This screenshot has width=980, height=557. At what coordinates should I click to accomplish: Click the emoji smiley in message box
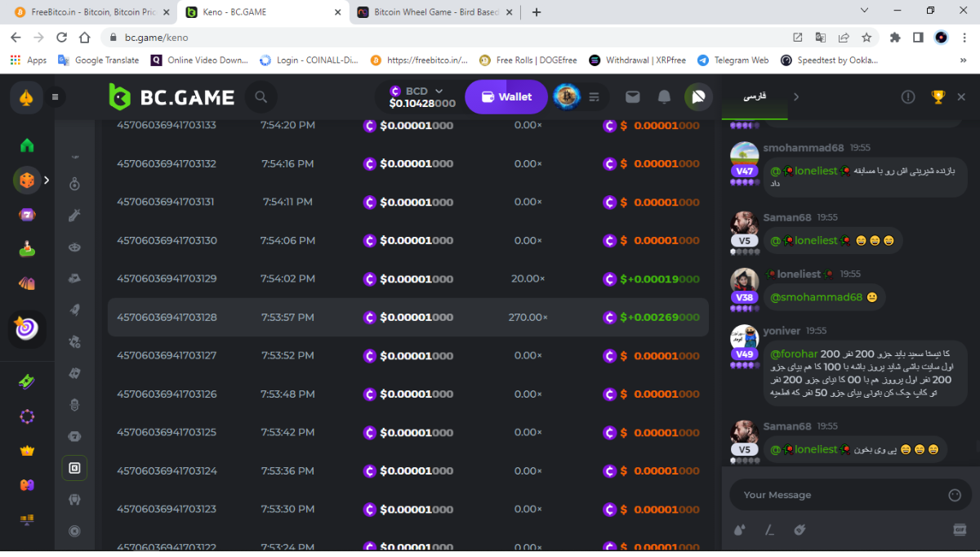tap(955, 495)
